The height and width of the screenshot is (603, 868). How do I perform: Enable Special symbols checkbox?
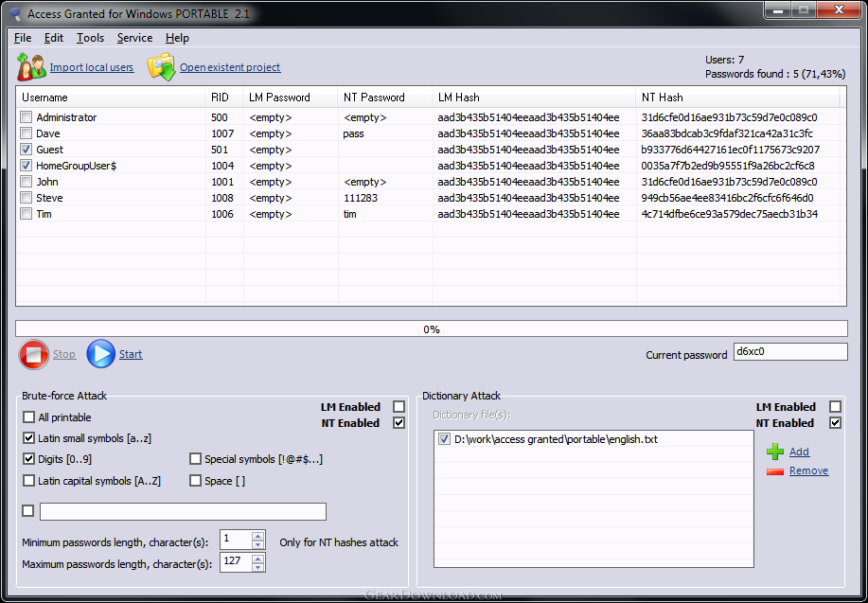(195, 459)
